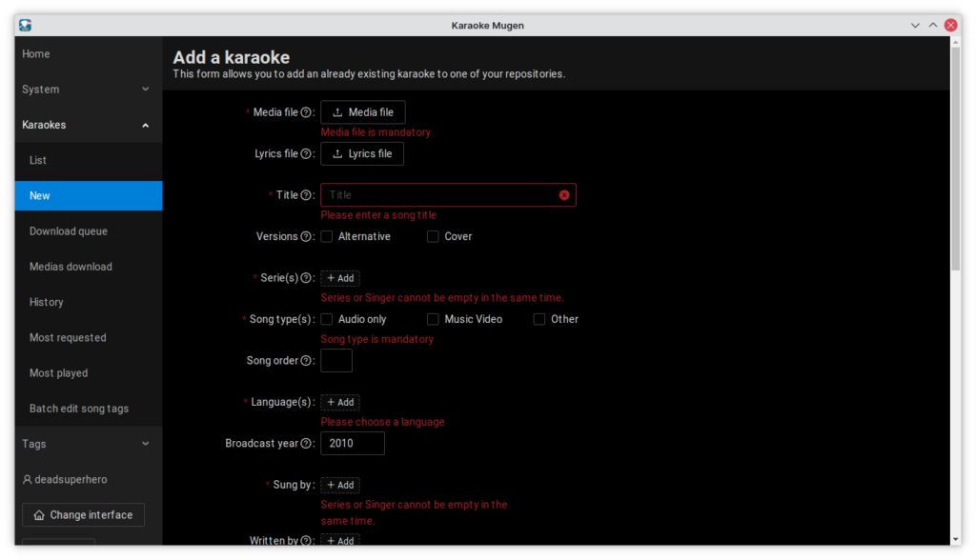Open the karaoke List page
Screen dimensions: 976x560
89,161
